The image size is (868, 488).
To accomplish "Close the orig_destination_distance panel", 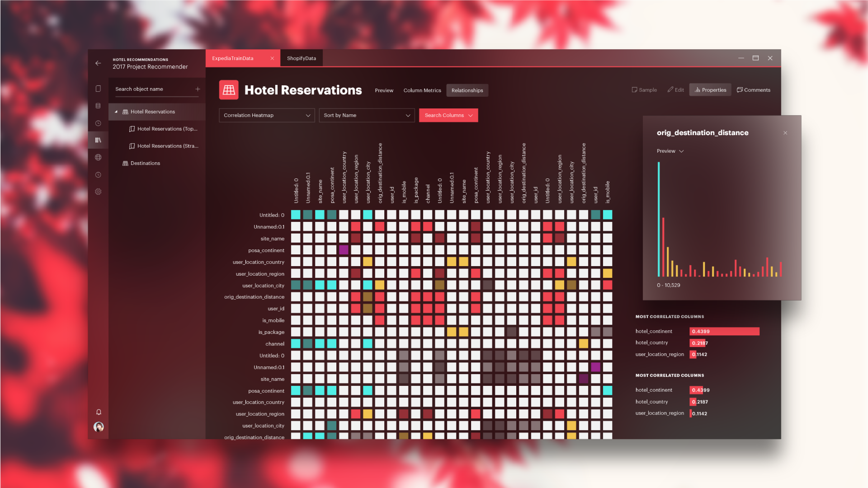I will [x=786, y=133].
